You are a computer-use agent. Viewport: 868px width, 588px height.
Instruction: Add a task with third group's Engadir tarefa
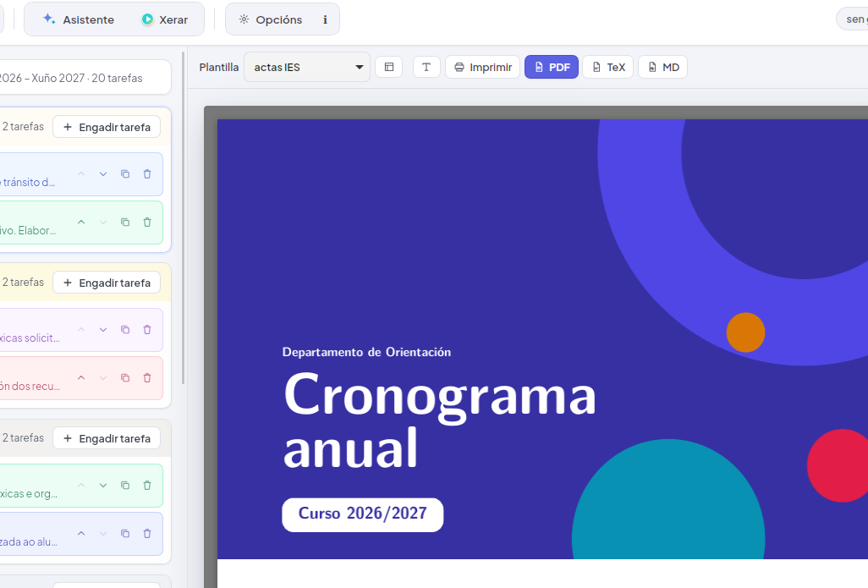[107, 438]
